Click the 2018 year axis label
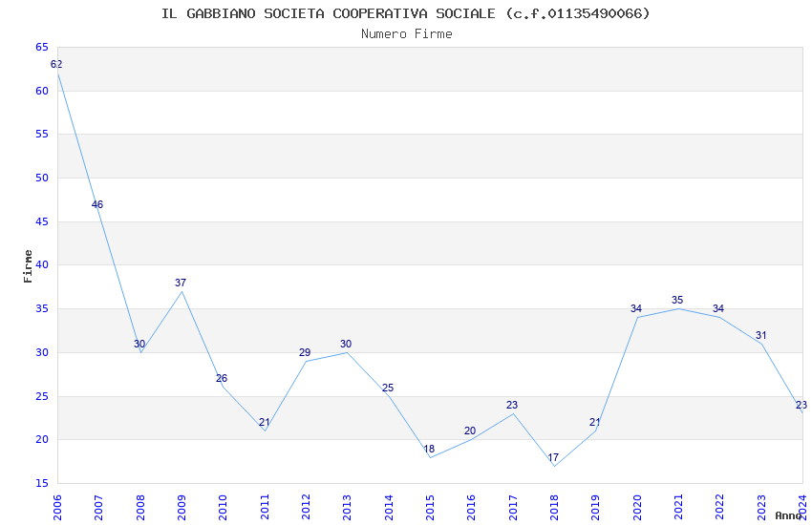The image size is (812, 525). point(554,508)
